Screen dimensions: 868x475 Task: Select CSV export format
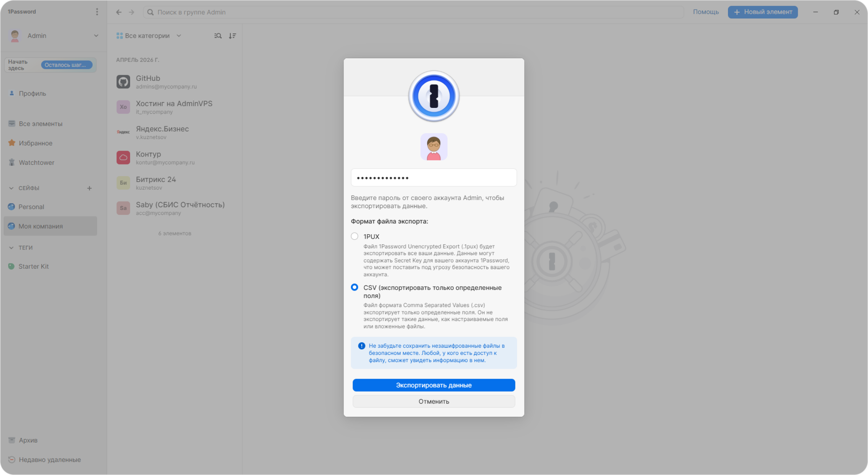click(x=355, y=287)
